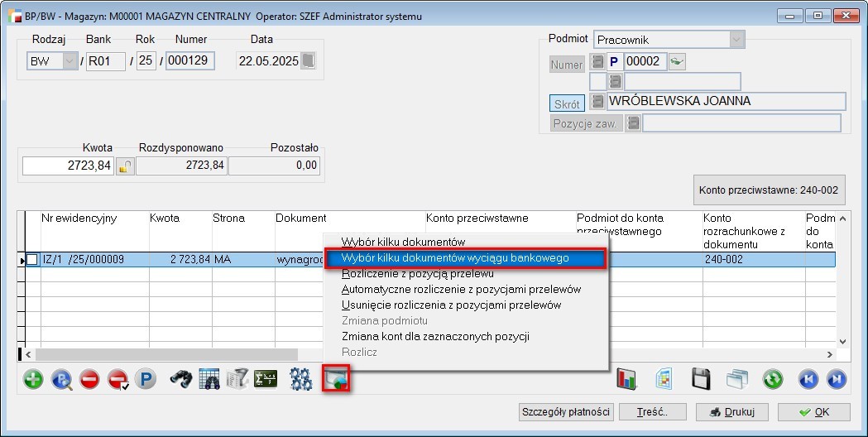
Task: Click the Bank field R01
Action: click(106, 61)
